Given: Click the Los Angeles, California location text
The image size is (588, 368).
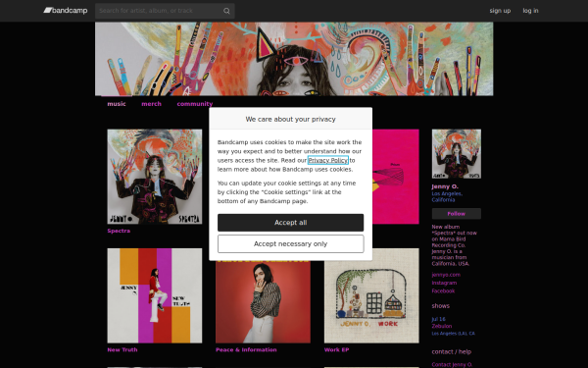Looking at the screenshot, I should pos(447,197).
